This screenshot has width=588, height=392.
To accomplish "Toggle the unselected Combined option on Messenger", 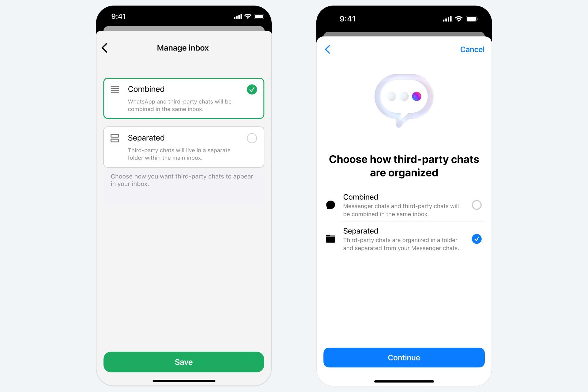I will (x=477, y=204).
